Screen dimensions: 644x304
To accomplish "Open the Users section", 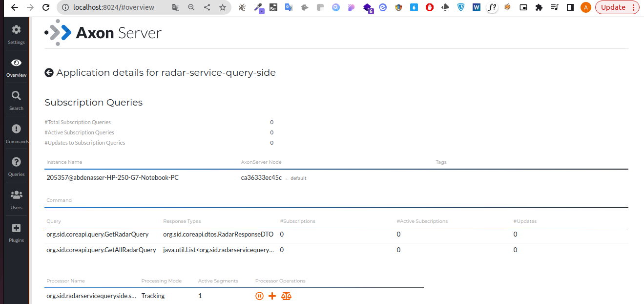I will click(x=16, y=199).
